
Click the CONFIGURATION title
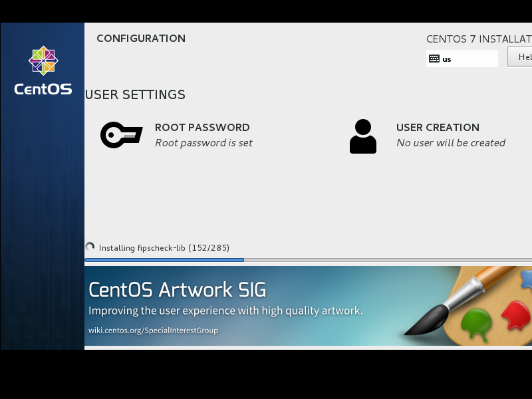point(141,39)
